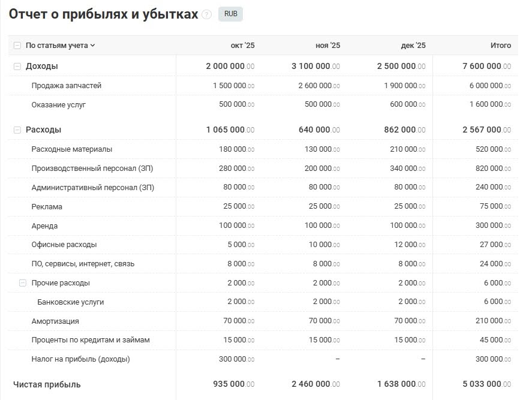Open the Оказание услуг row
Screen dimensions: 532x400
click(59, 105)
